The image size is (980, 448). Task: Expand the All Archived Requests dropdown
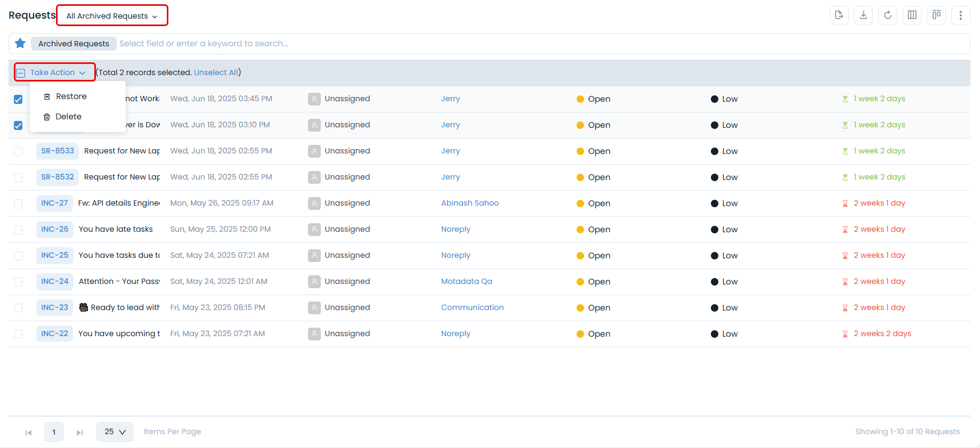112,16
